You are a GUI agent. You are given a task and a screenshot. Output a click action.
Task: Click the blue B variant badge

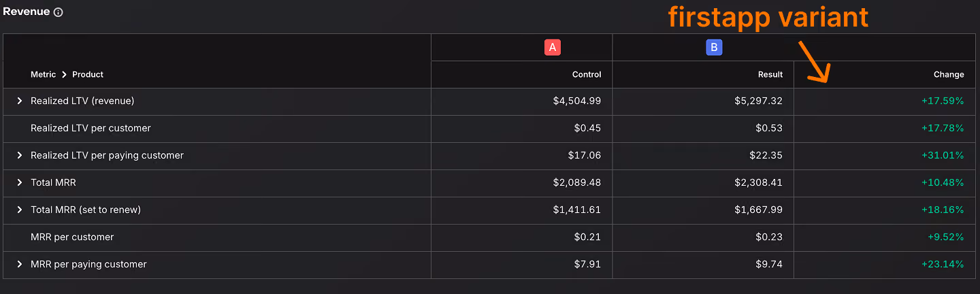click(713, 47)
